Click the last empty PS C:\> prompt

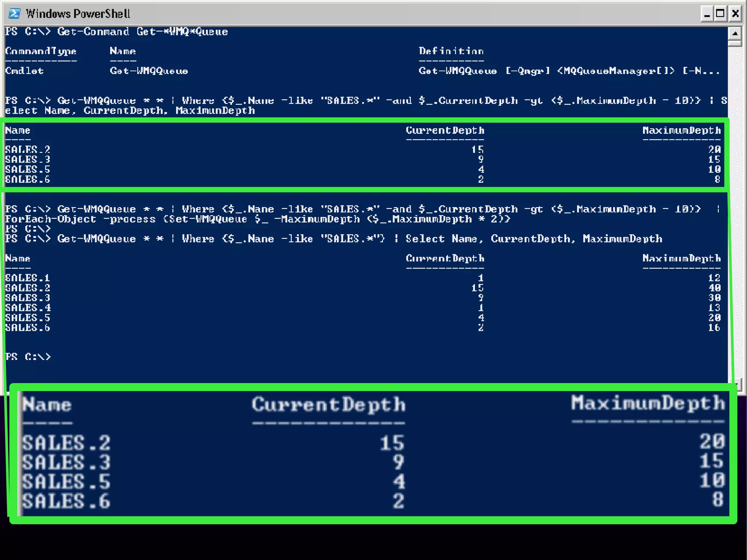(x=28, y=356)
